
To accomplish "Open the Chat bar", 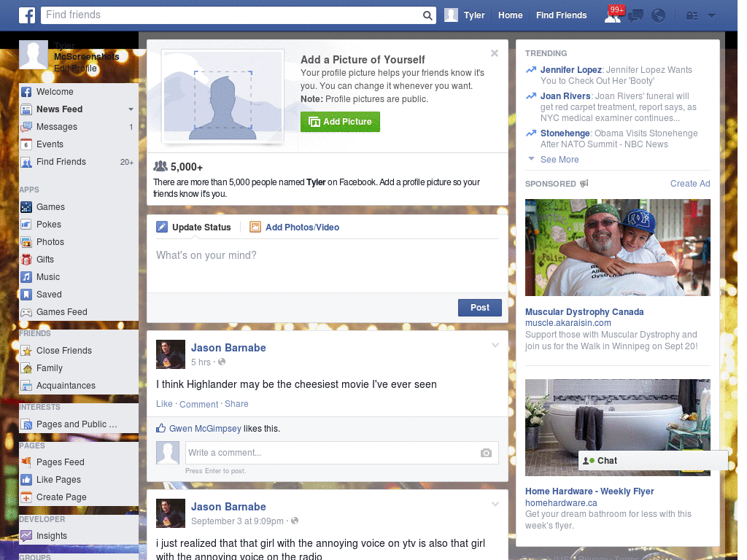I will tap(653, 461).
